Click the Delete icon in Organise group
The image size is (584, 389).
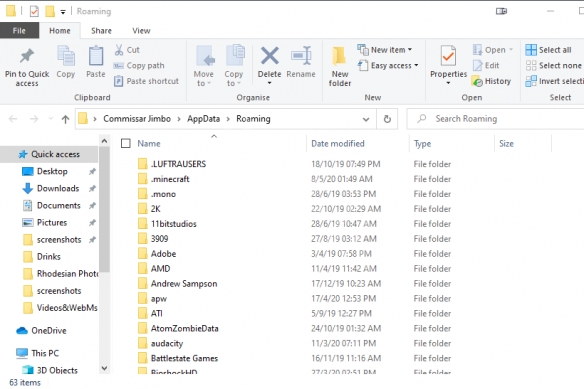coord(269,56)
